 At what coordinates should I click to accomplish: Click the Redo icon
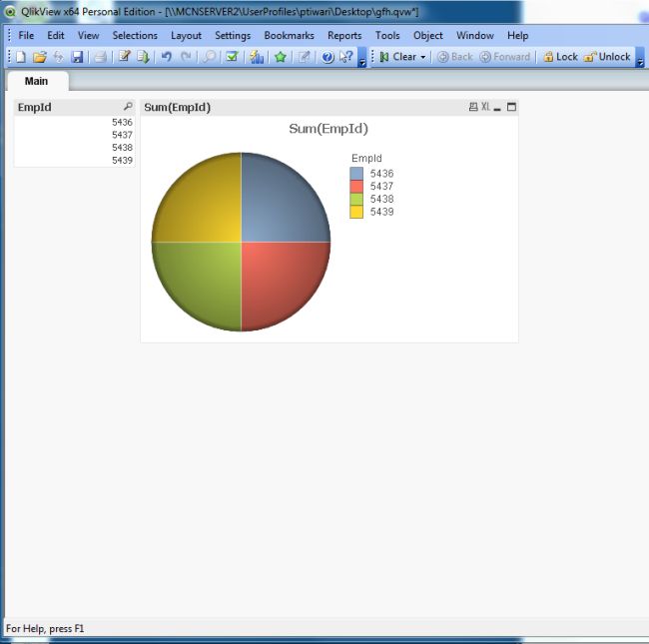coord(186,57)
